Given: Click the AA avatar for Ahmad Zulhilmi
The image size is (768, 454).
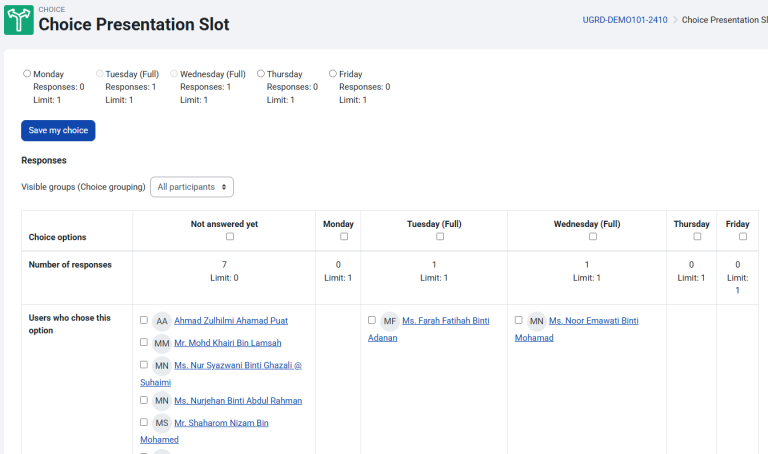Looking at the screenshot, I should [x=162, y=321].
